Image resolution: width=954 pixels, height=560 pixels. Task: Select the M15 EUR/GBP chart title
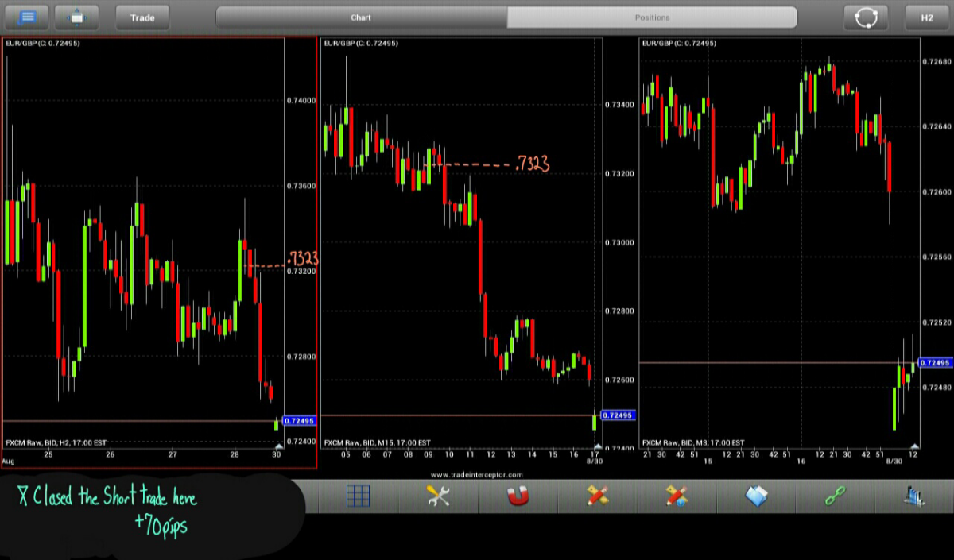click(x=360, y=43)
